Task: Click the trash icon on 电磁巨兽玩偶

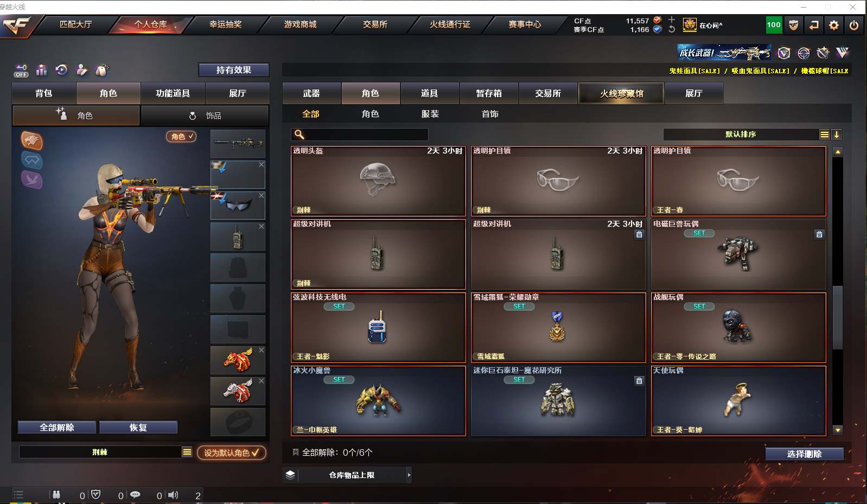Action: point(819,234)
